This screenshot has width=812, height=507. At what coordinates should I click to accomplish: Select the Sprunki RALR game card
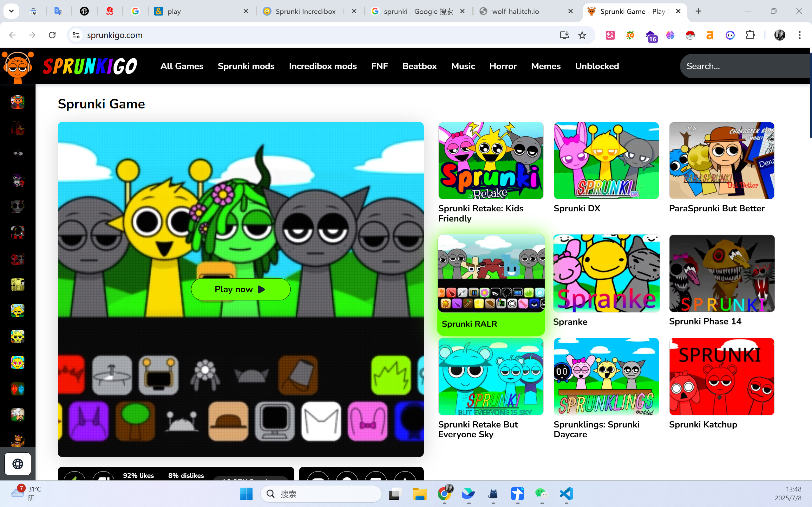(491, 284)
